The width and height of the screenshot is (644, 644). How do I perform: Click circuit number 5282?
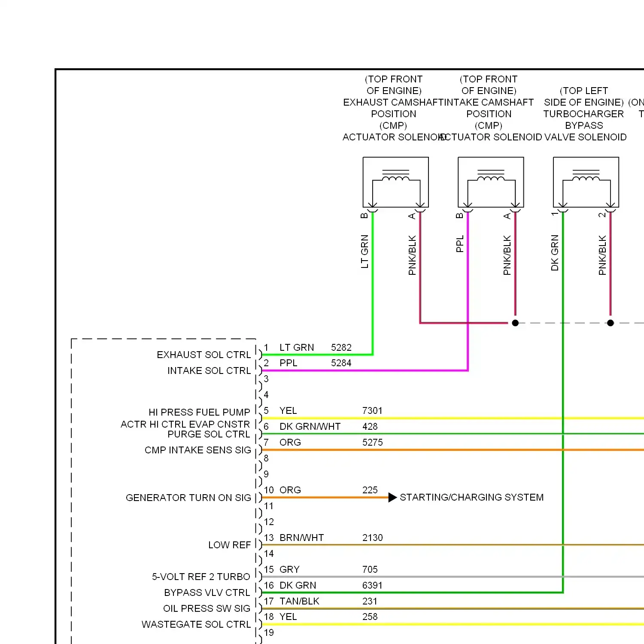[341, 347]
